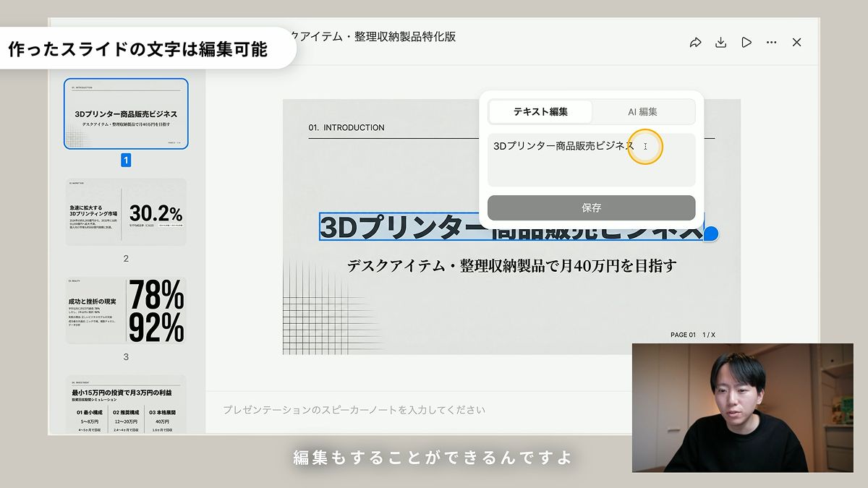Click the PAGE 01 footer text
The width and height of the screenshot is (868, 488).
click(x=683, y=335)
